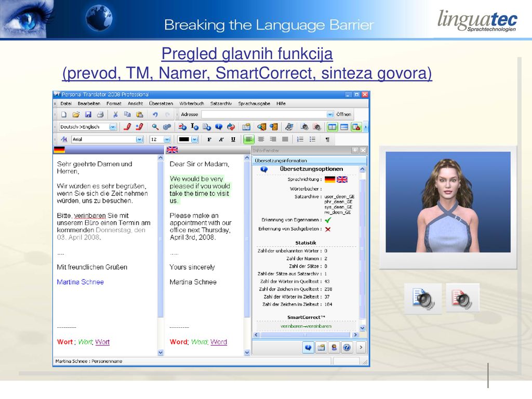Open the Bearbeiten menu
This screenshot has height=399, width=532.
tap(89, 103)
